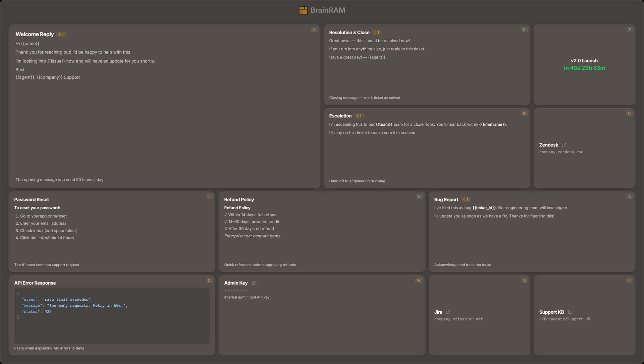Screen dimensions: 644x364
Task: Click 'The opening message you send 50 times' note
Action: point(59,180)
